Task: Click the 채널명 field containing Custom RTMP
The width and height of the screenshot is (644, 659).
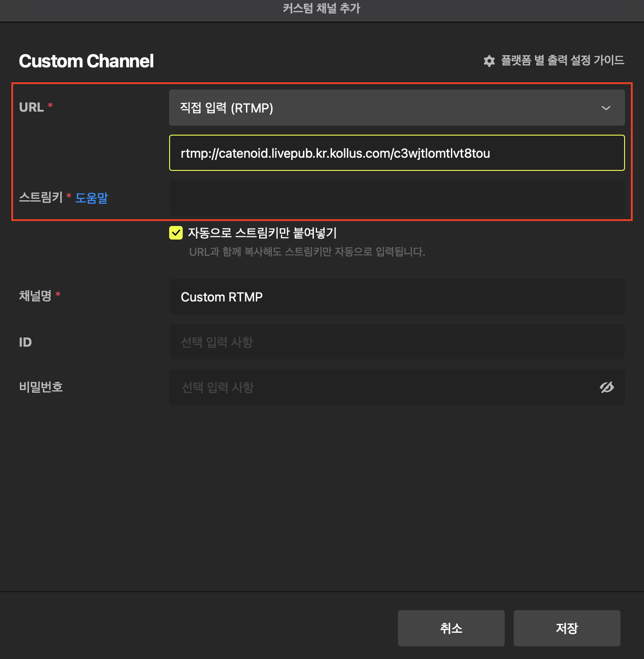Action: click(x=396, y=297)
